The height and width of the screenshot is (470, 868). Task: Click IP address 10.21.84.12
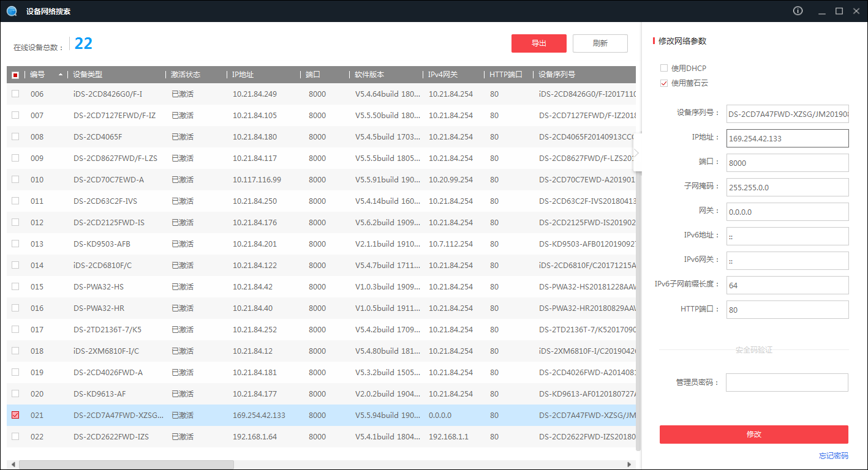[252, 351]
